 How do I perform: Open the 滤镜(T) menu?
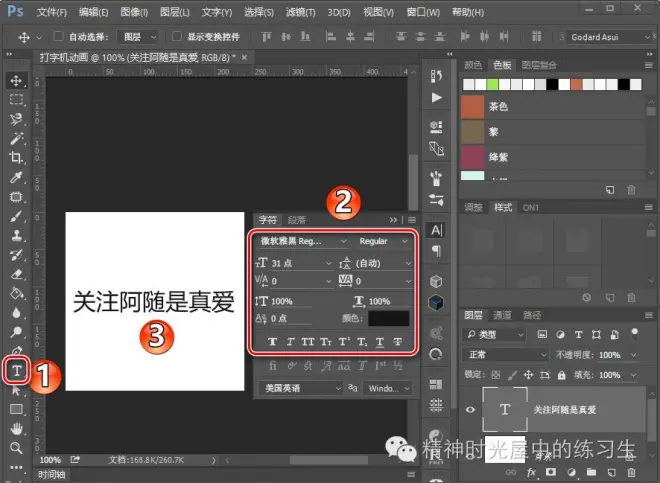pos(301,12)
